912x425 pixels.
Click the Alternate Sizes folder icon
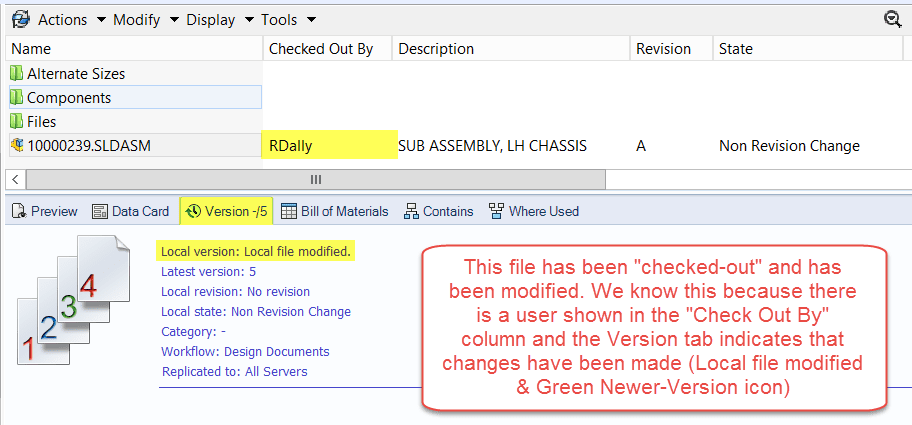[17, 74]
